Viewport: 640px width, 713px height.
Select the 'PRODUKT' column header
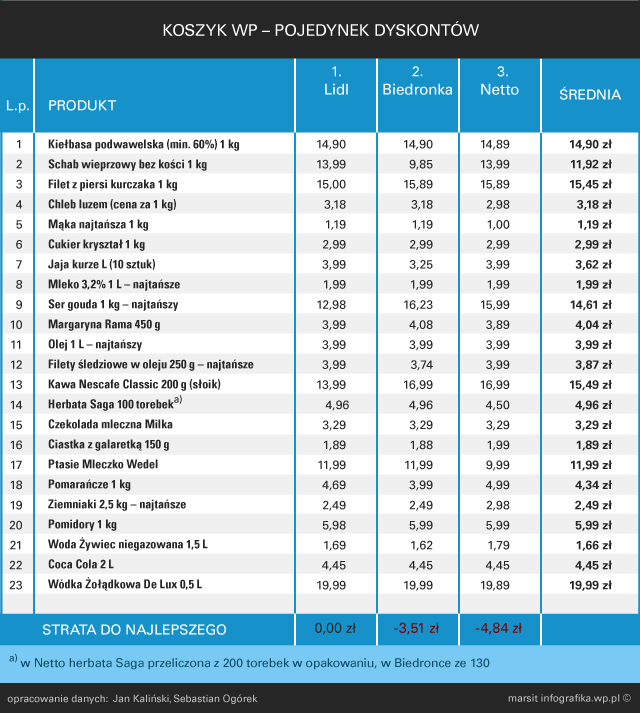(82, 105)
